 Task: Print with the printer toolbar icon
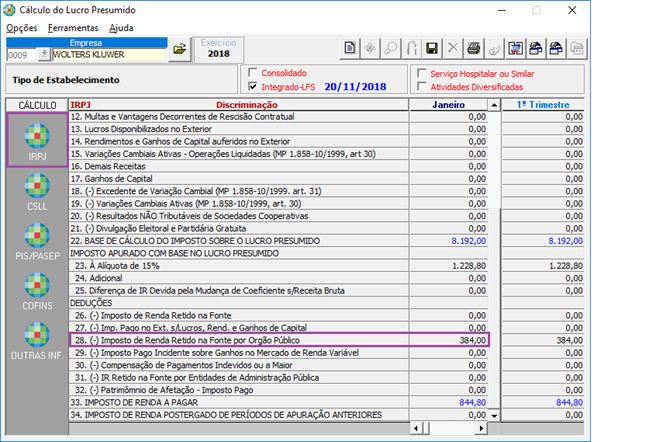tap(473, 48)
